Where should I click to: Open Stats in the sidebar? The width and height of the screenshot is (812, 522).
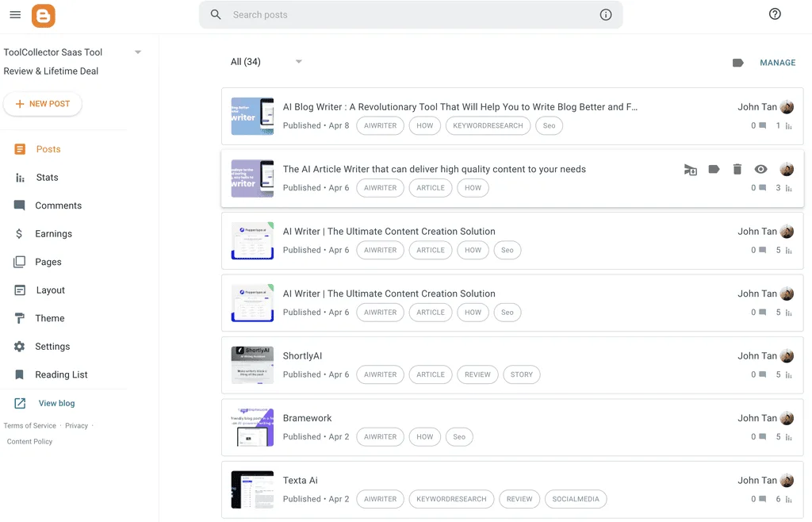47,178
